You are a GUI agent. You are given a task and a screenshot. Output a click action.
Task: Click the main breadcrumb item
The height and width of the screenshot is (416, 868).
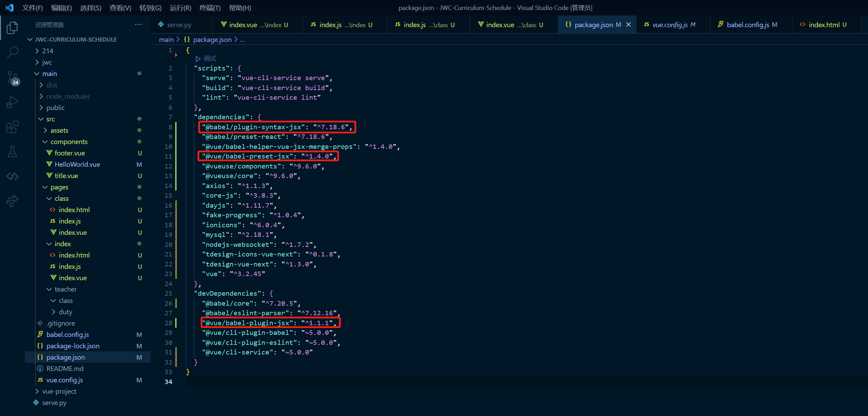coord(166,40)
